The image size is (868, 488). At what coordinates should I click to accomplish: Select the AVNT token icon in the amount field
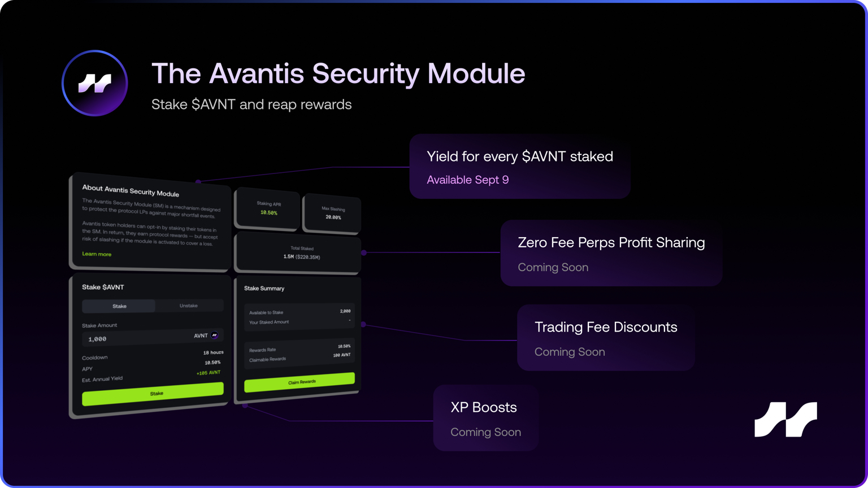pos(215,335)
